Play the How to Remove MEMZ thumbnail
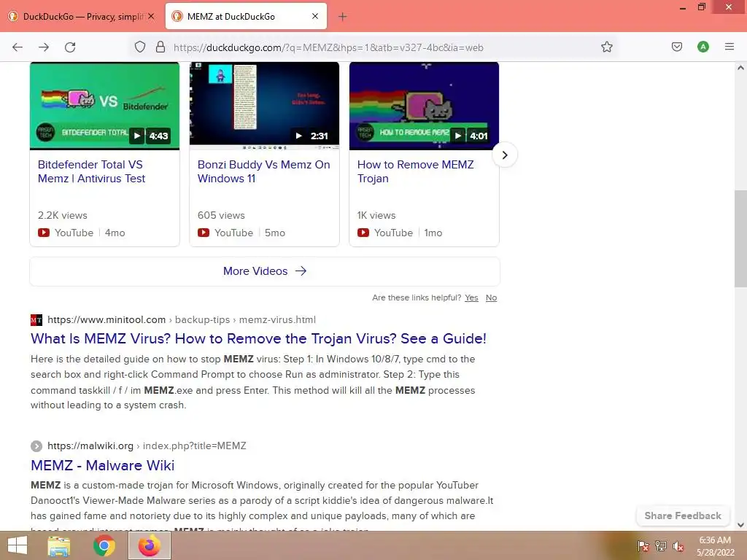The image size is (747, 560). 424,106
